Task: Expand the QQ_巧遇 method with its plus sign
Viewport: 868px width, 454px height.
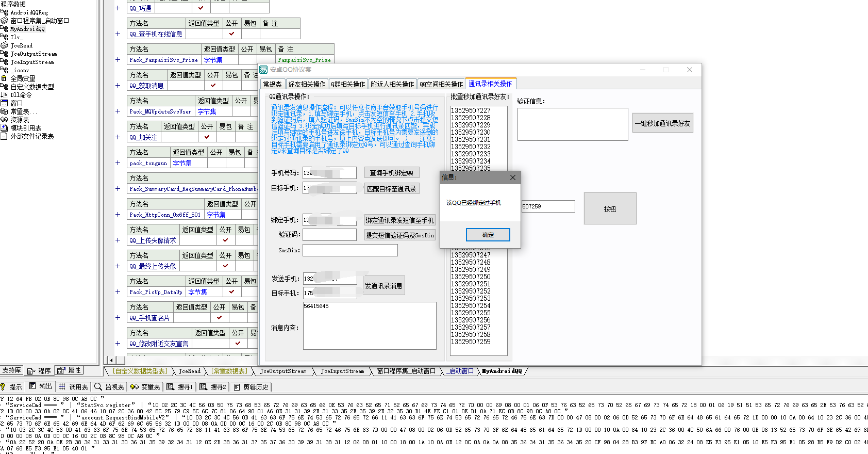Action: point(118,8)
